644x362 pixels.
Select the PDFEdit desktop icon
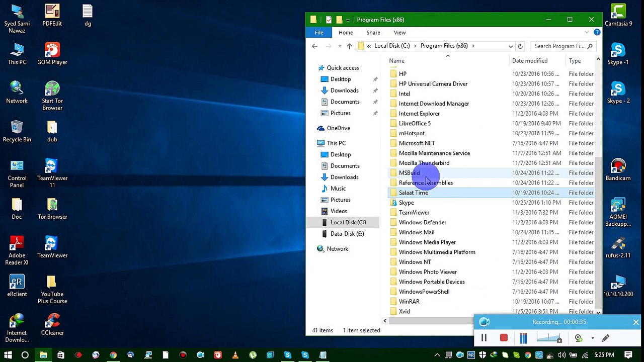52,16
